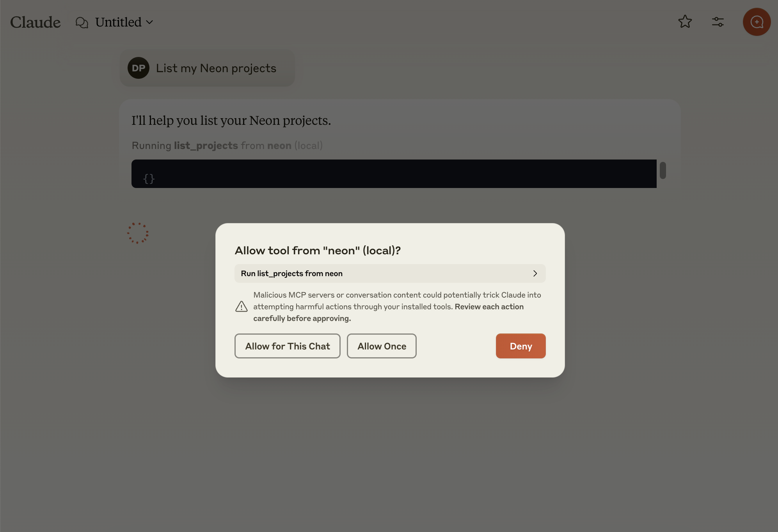Screen dimensions: 778x532
Task: Click the DP user avatar
Action: tap(138, 68)
